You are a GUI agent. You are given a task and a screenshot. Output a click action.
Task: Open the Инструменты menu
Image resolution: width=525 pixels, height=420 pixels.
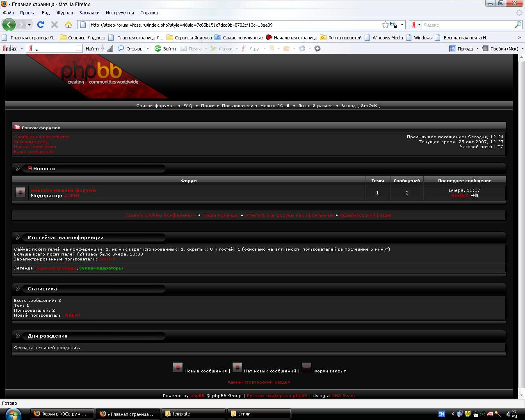pos(120,13)
